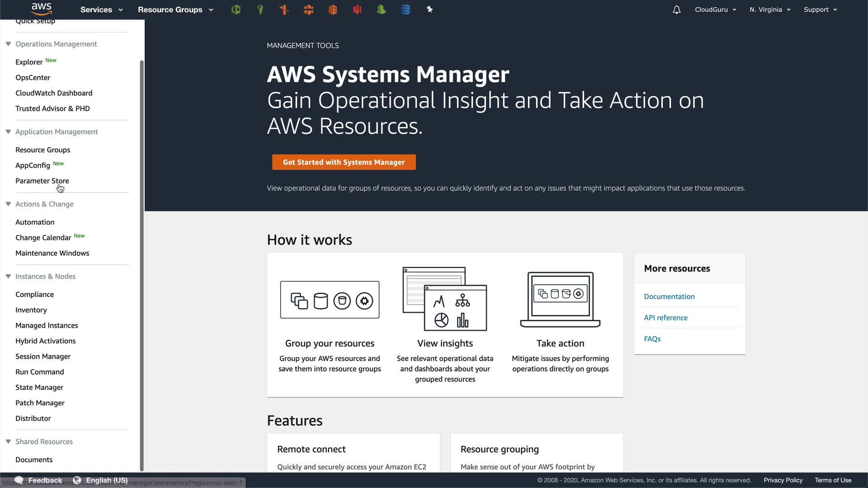868x488 pixels.
Task: Click the green cube shortcut icon
Action: (236, 9)
